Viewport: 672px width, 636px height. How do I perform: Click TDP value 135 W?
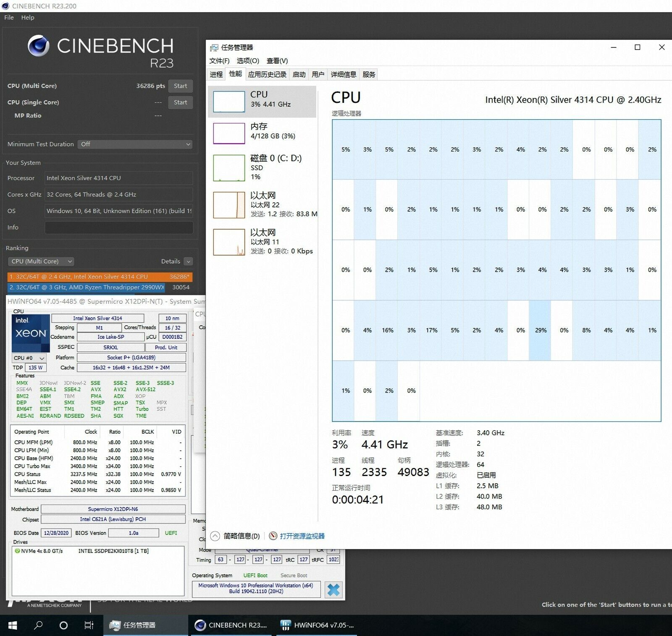36,368
